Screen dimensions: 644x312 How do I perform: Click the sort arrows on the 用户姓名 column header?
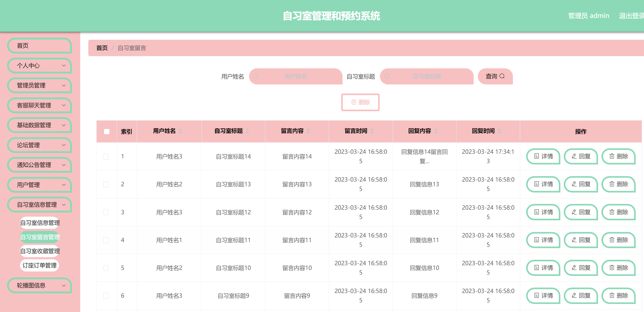click(x=181, y=131)
